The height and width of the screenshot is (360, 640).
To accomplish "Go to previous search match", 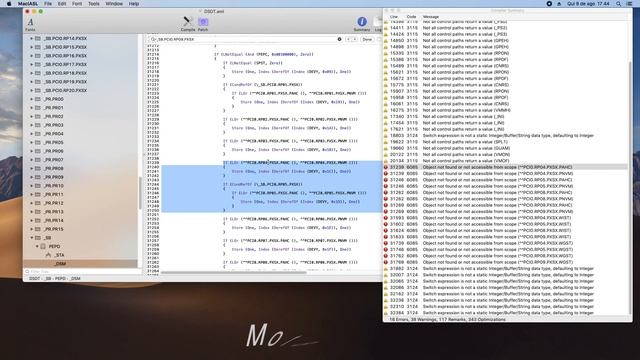I will [348, 39].
